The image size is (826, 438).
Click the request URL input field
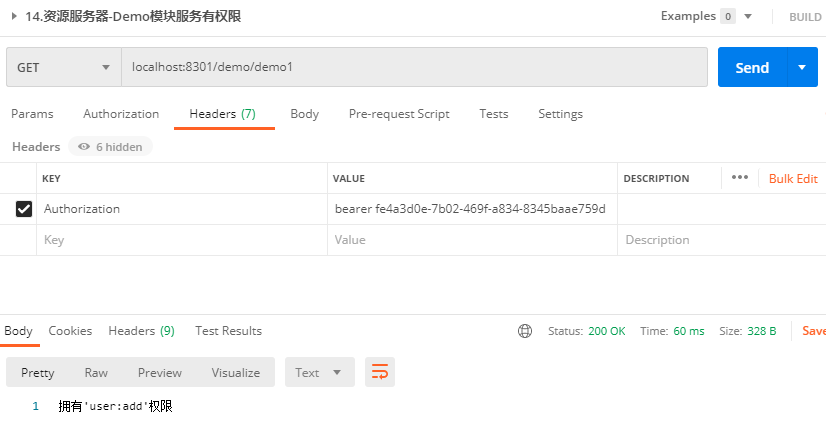pos(414,67)
